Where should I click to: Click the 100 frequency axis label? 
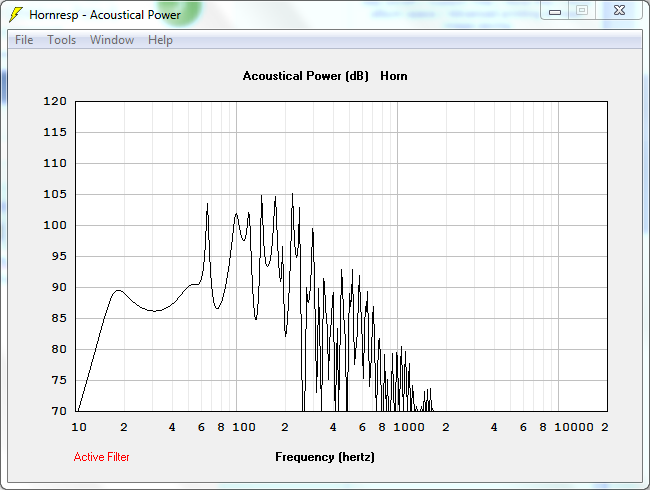(x=244, y=427)
